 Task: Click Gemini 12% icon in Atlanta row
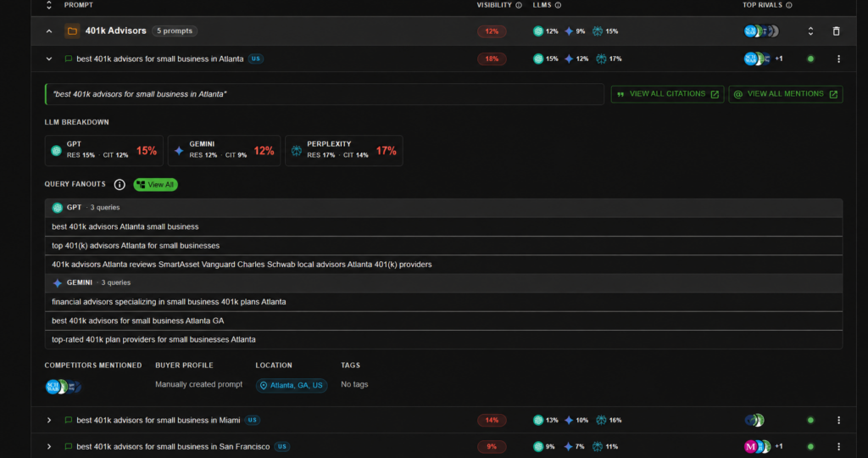click(x=569, y=59)
